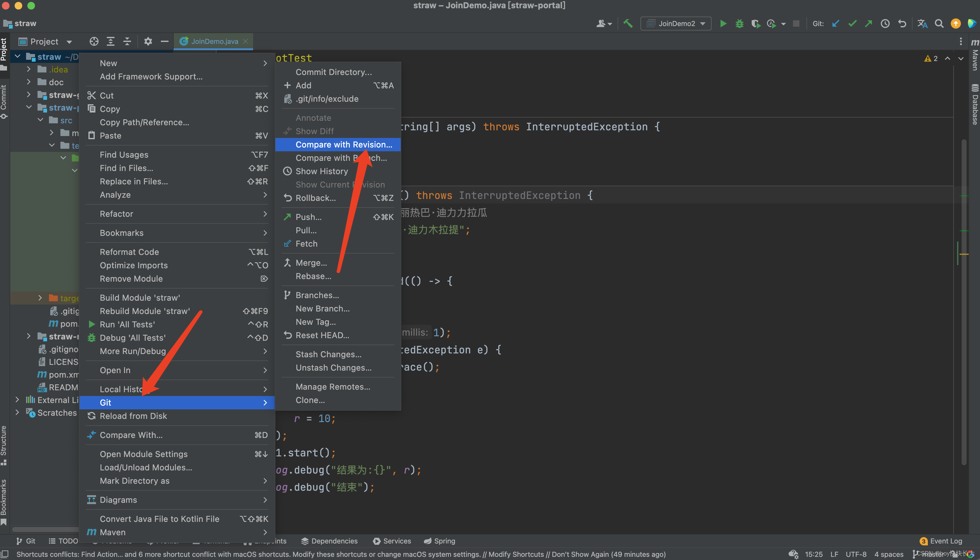Screen dimensions: 980x560
Task: Open the JoinDemo2 run configuration dropdown
Action: tap(676, 24)
